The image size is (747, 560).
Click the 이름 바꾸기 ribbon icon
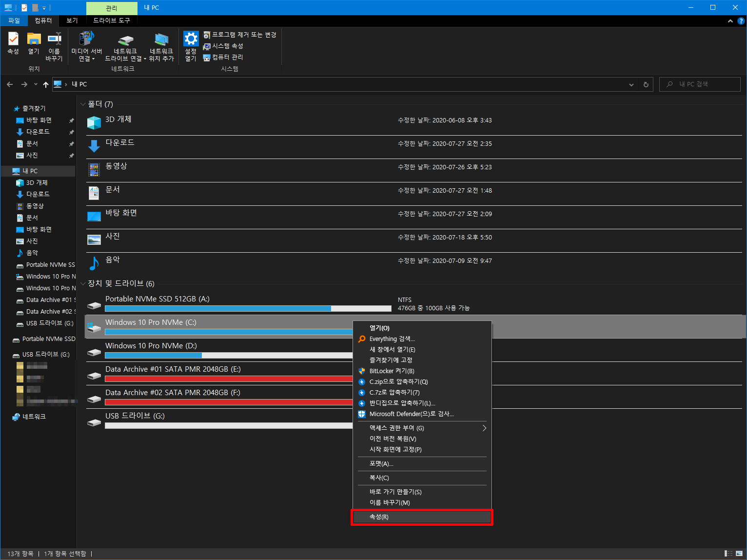point(54,47)
